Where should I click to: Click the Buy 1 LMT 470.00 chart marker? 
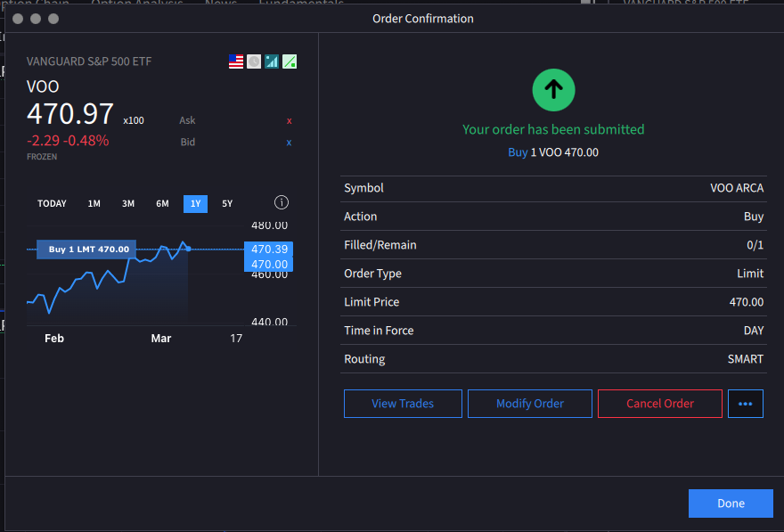pos(87,250)
